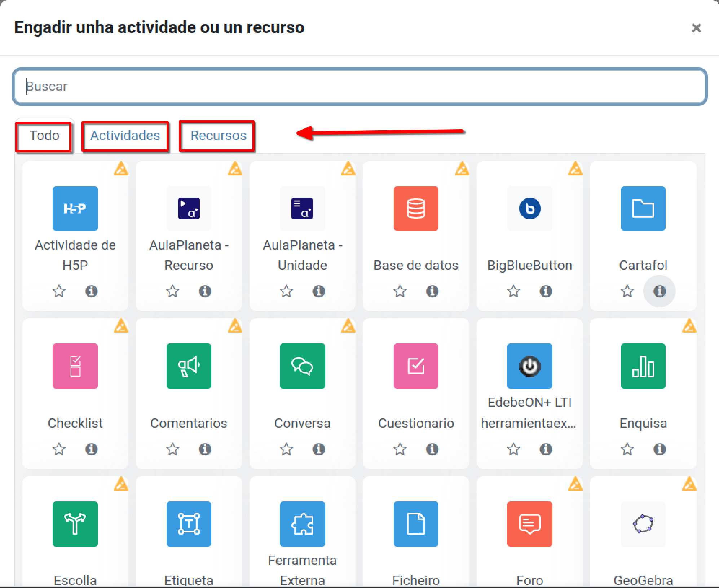This screenshot has height=588, width=719.
Task: Select the Enquisa survey icon
Action: pyautogui.click(x=643, y=366)
